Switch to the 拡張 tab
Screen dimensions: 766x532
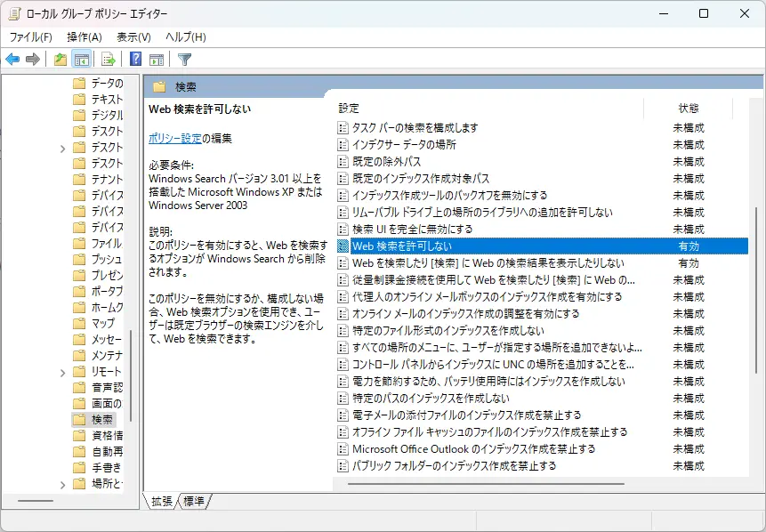pyautogui.click(x=161, y=501)
